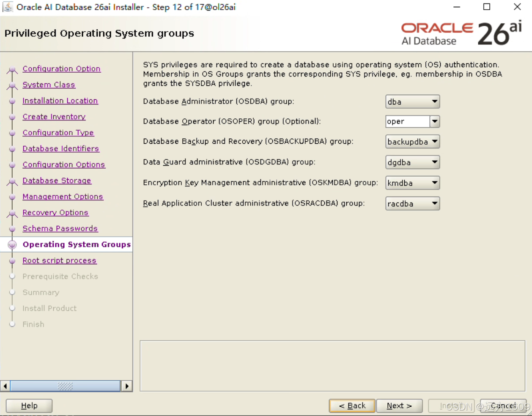Screen dimensions: 532x416
Task: Click the Privileged Operating System groups heading
Action: (x=99, y=33)
